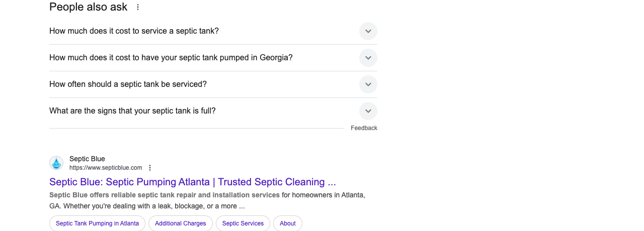This screenshot has height=231, width=644.
Task: Click the Septic Blue site name
Action: [87, 159]
